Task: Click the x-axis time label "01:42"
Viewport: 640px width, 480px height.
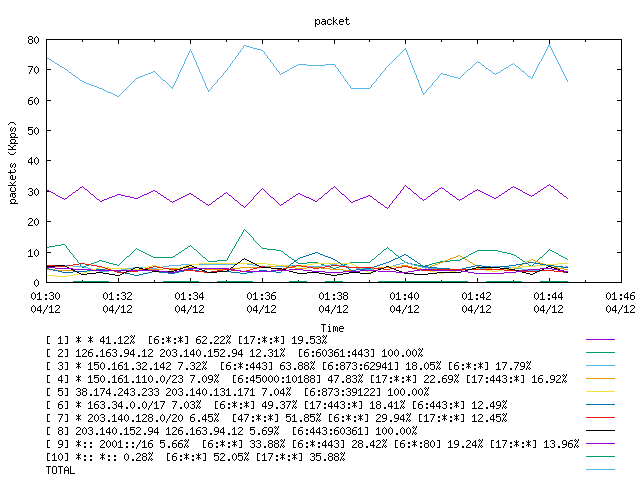Action: (476, 296)
